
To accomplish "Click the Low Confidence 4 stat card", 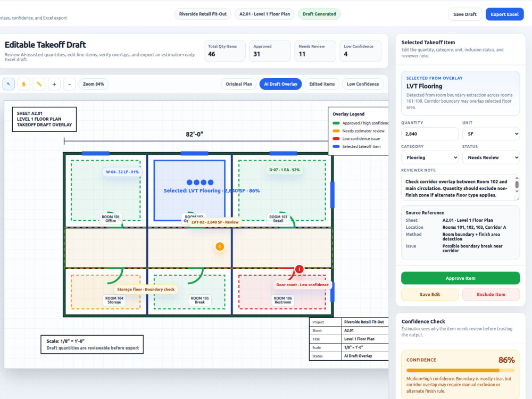I will click(360, 51).
